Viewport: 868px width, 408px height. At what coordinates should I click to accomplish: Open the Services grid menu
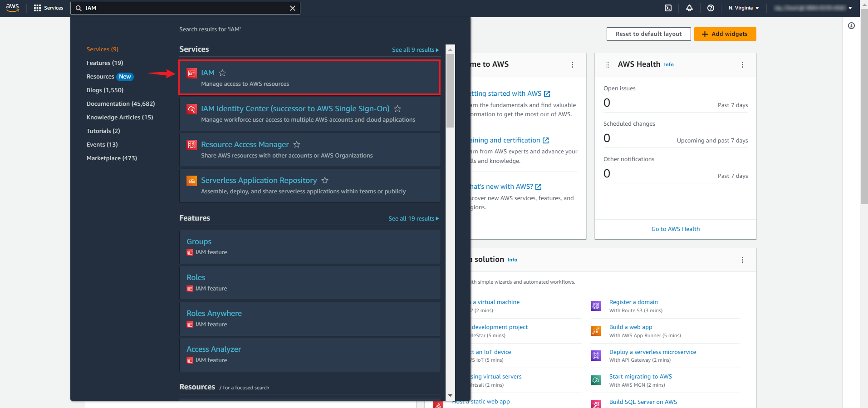(49, 8)
